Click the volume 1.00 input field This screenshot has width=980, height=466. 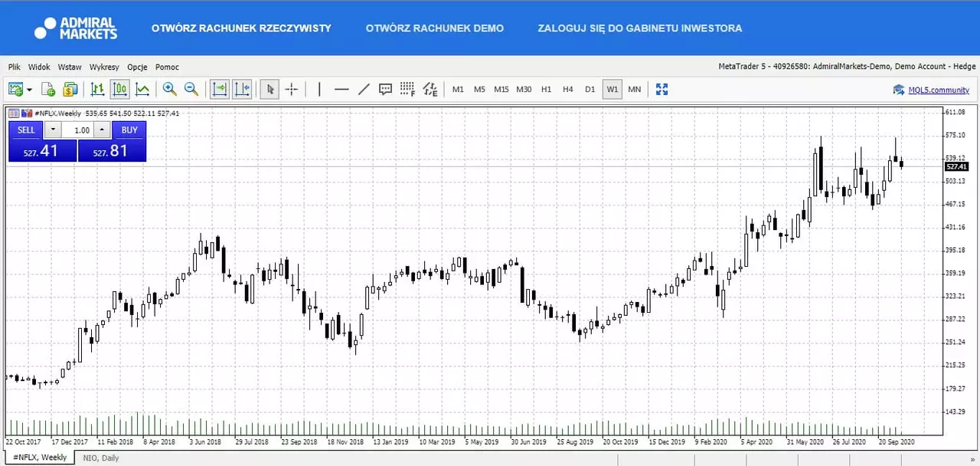77,130
